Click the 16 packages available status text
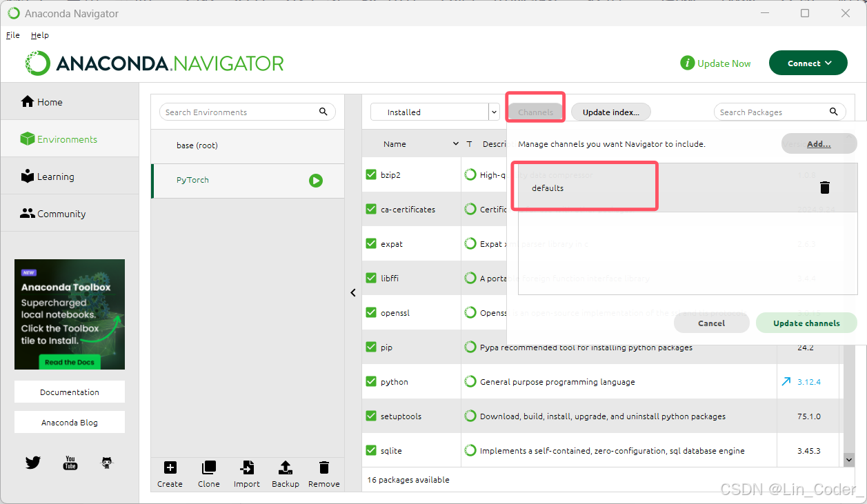This screenshot has width=867, height=504. coord(408,480)
